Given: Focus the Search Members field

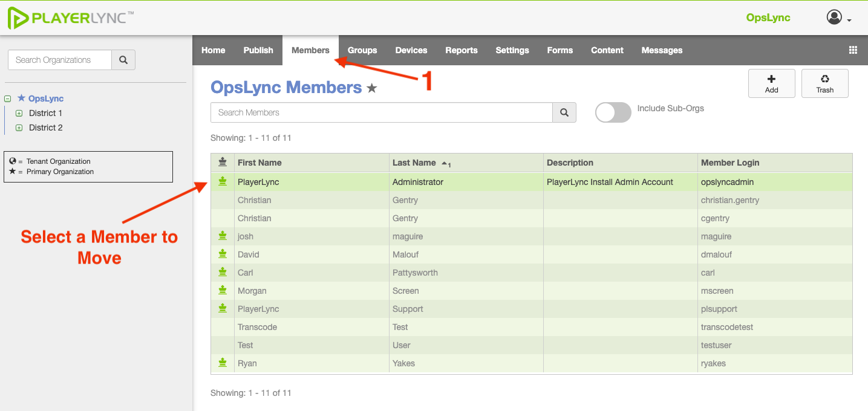Looking at the screenshot, I should tap(382, 112).
